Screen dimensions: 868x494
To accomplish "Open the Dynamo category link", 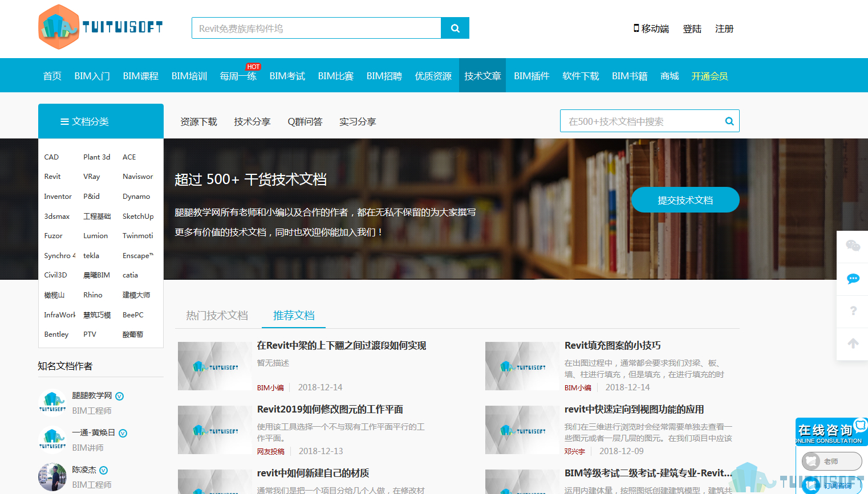I will point(136,197).
